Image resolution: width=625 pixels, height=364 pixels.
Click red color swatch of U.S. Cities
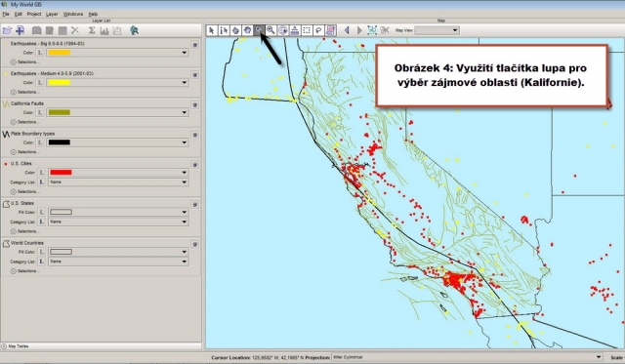[x=61, y=173]
